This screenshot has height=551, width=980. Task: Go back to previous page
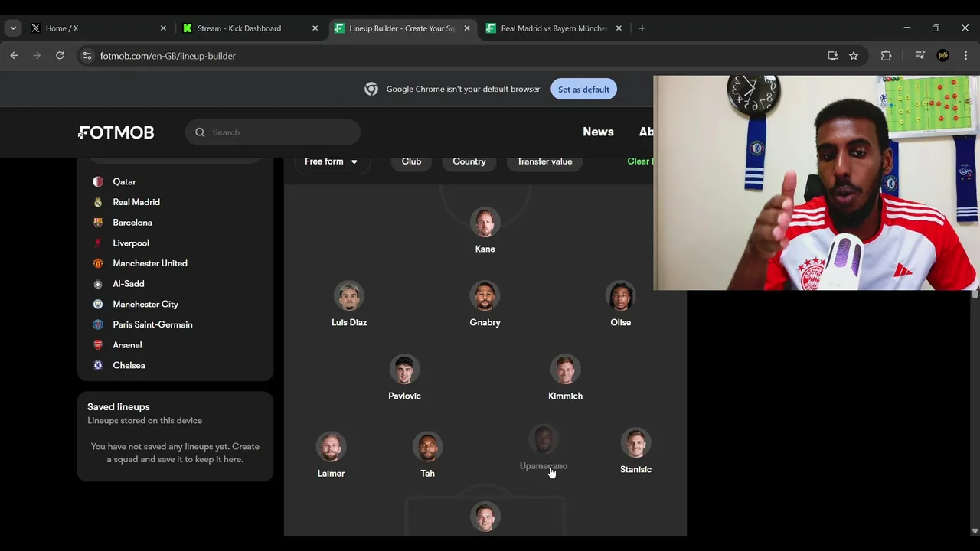[14, 56]
